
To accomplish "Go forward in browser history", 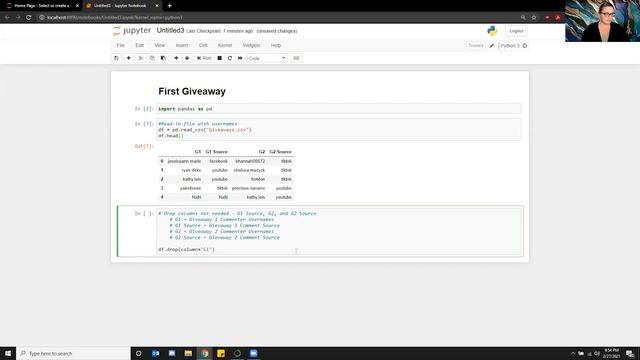I will tap(18, 18).
